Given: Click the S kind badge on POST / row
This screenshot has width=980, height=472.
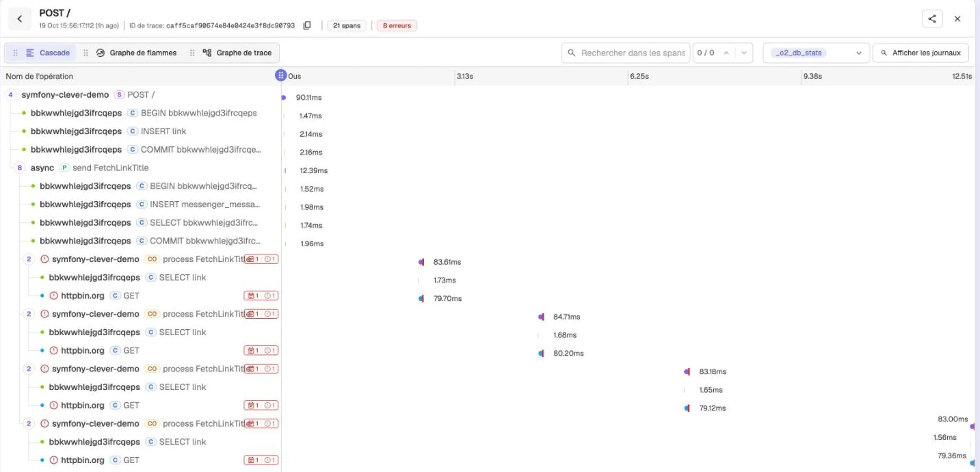Looking at the screenshot, I should [120, 94].
